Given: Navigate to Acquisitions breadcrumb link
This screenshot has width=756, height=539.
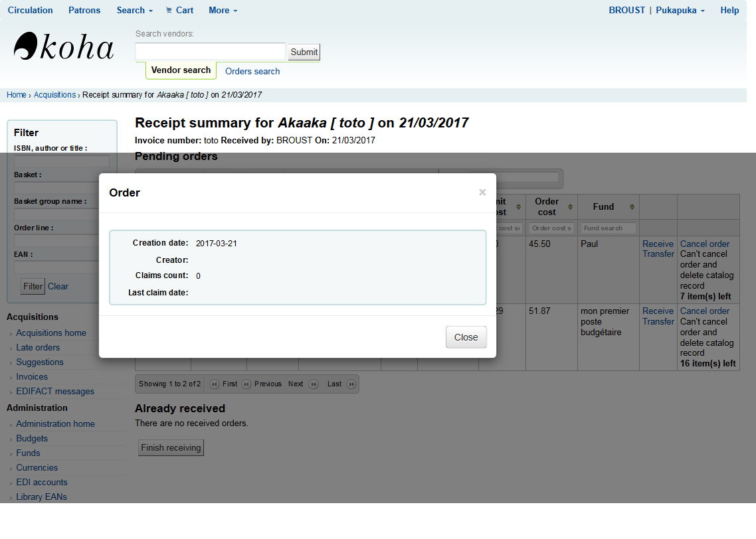Looking at the screenshot, I should (54, 95).
